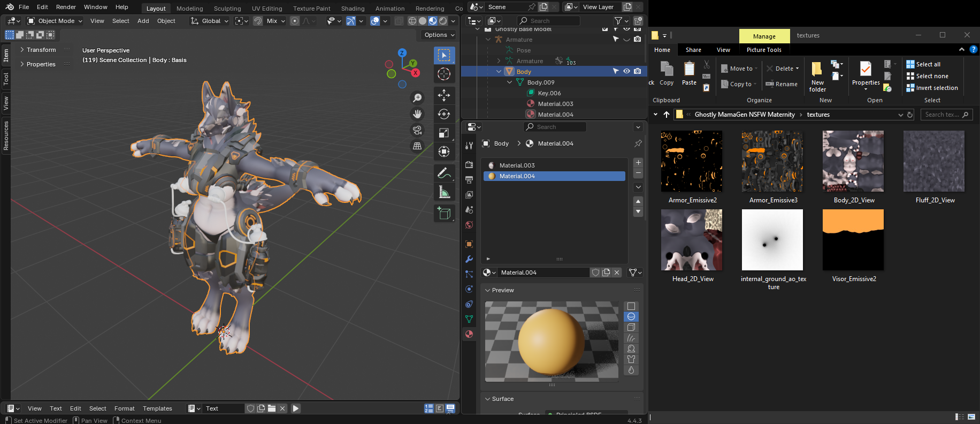This screenshot has width=980, height=424.
Task: Open the Object Mode dropdown
Action: [55, 21]
